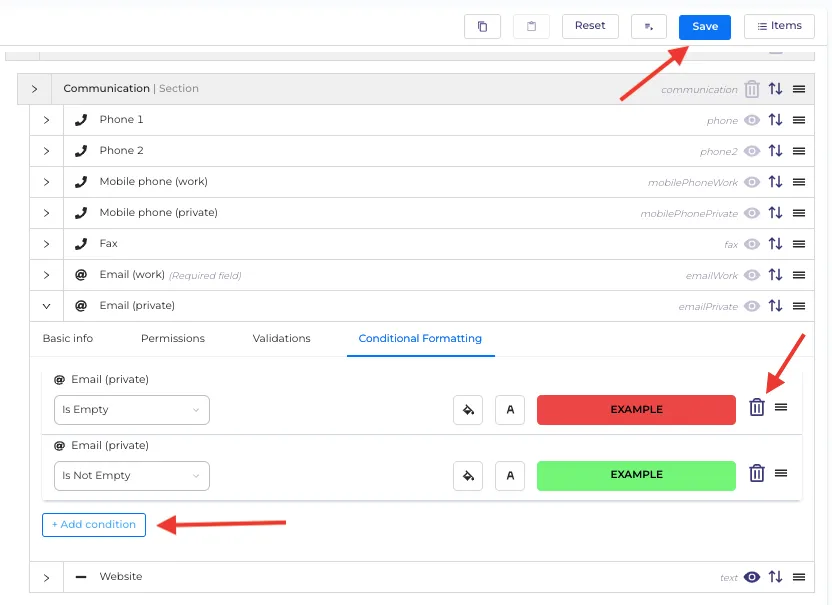Viewport: 832px width, 605px height.
Task: Toggle visibility eye for Phone 1
Action: (x=752, y=120)
